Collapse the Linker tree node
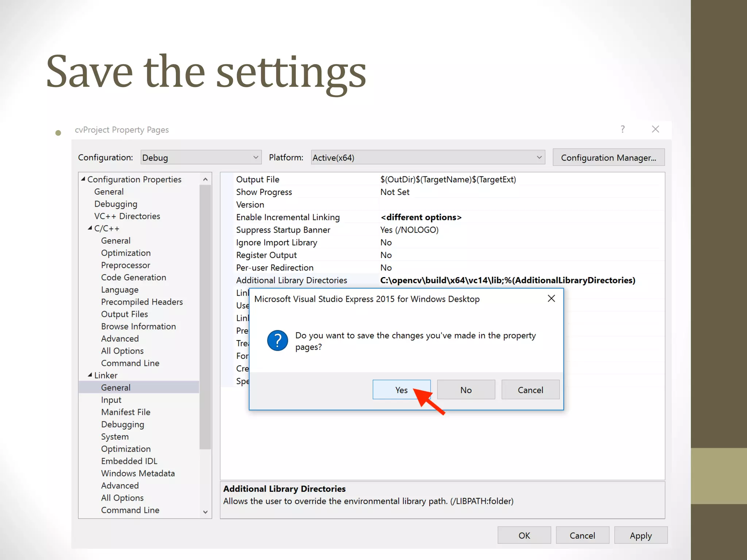Screen dimensions: 747x560 [x=90, y=375]
